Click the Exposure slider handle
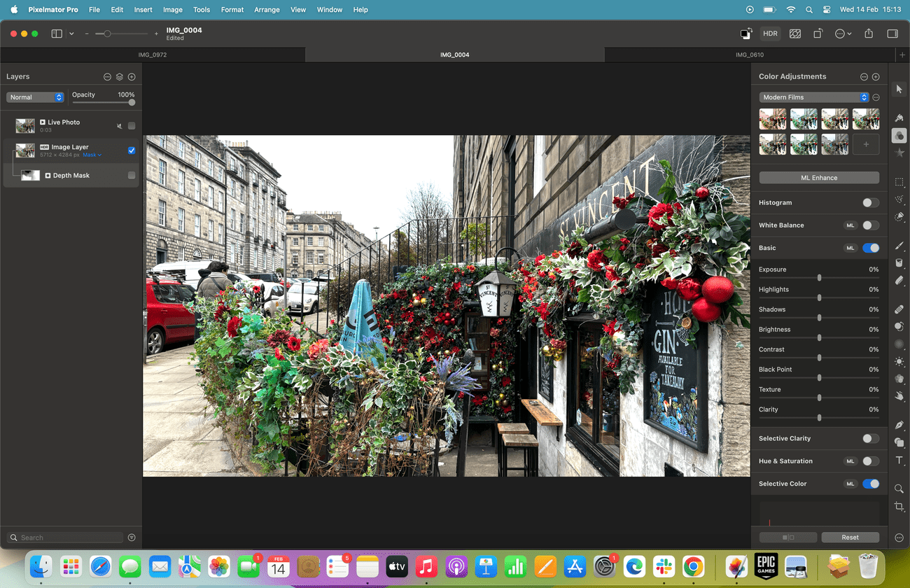The image size is (910, 588). (819, 277)
